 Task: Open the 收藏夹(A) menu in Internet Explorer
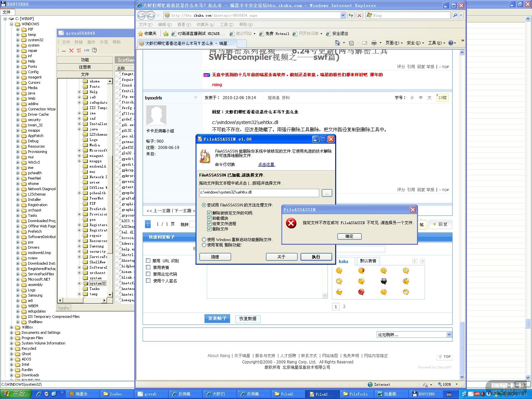pyautogui.click(x=205, y=25)
